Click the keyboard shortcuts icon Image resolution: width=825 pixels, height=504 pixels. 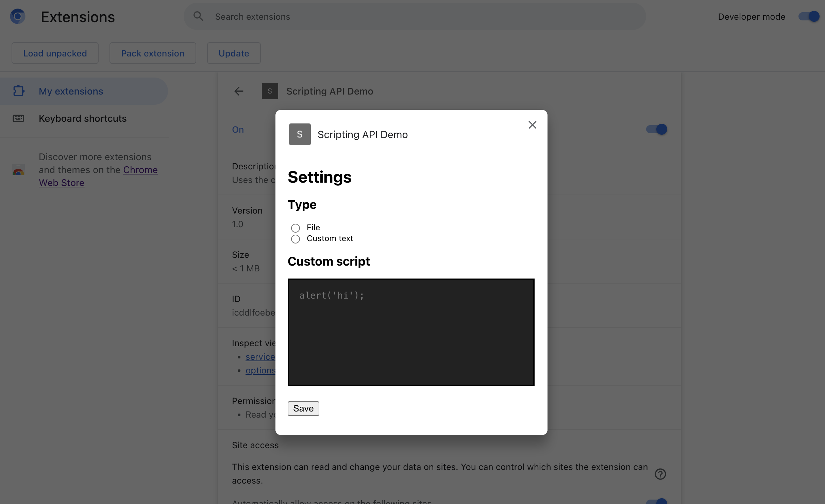[x=18, y=118]
